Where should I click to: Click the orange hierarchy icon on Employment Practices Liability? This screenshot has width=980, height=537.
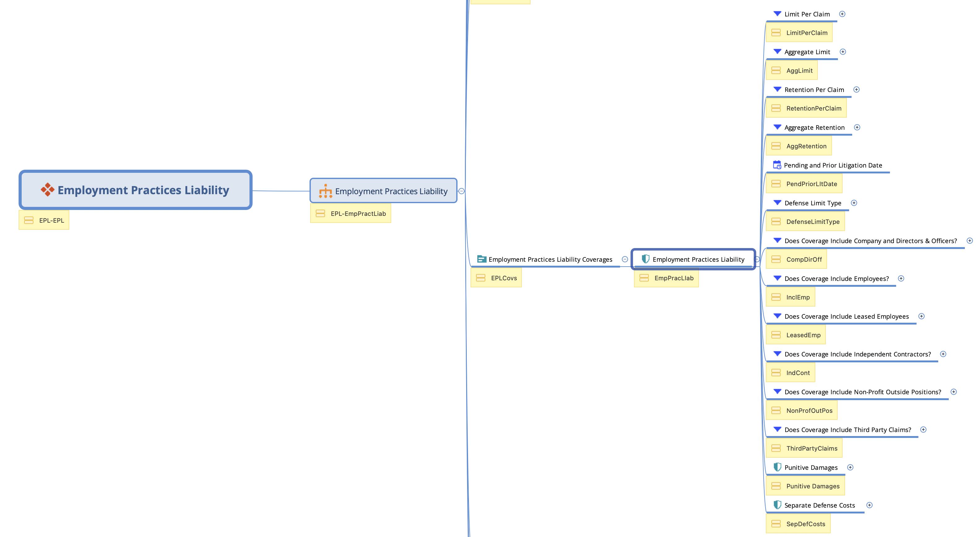pyautogui.click(x=325, y=191)
